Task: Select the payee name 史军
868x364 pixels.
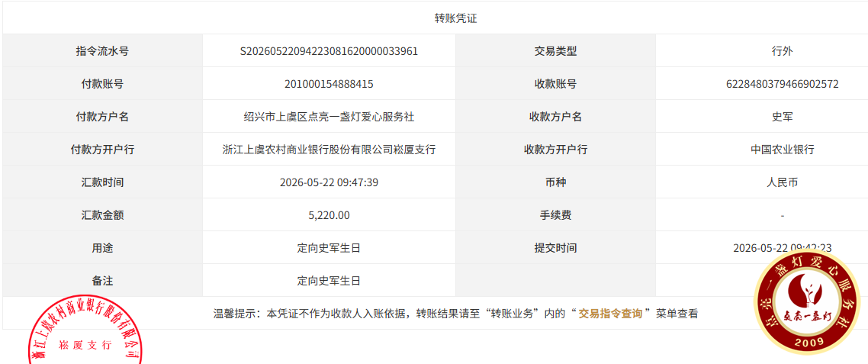Action: pyautogui.click(x=783, y=117)
